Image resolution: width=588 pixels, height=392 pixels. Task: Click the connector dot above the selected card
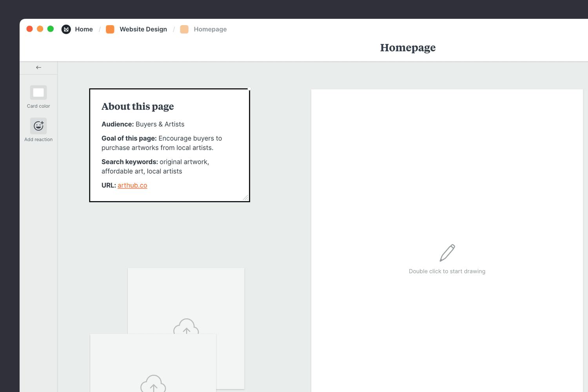tap(249, 89)
